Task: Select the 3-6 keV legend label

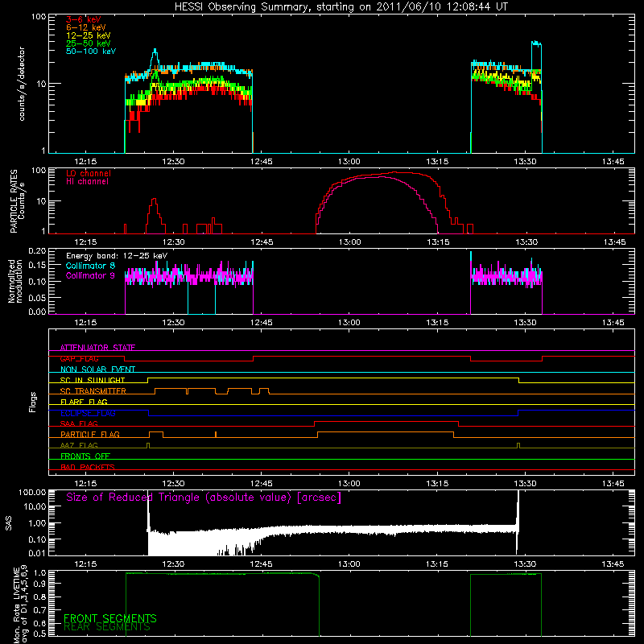Action: pyautogui.click(x=83, y=19)
